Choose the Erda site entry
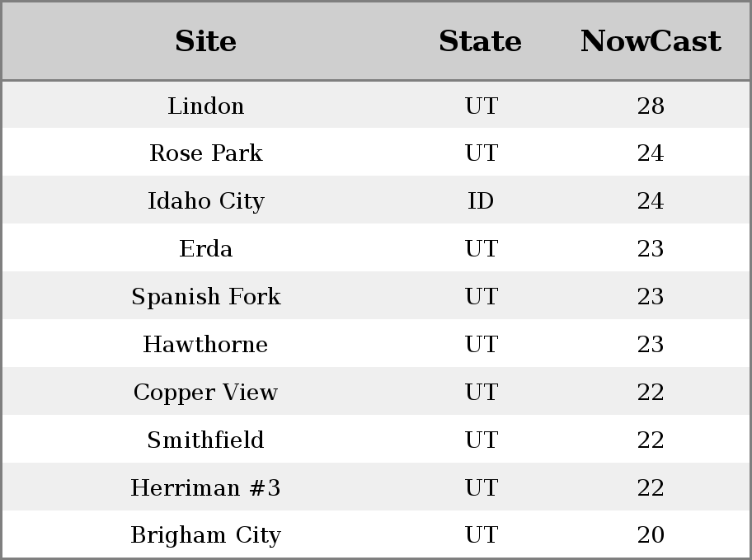The image size is (752, 560). pos(205,249)
